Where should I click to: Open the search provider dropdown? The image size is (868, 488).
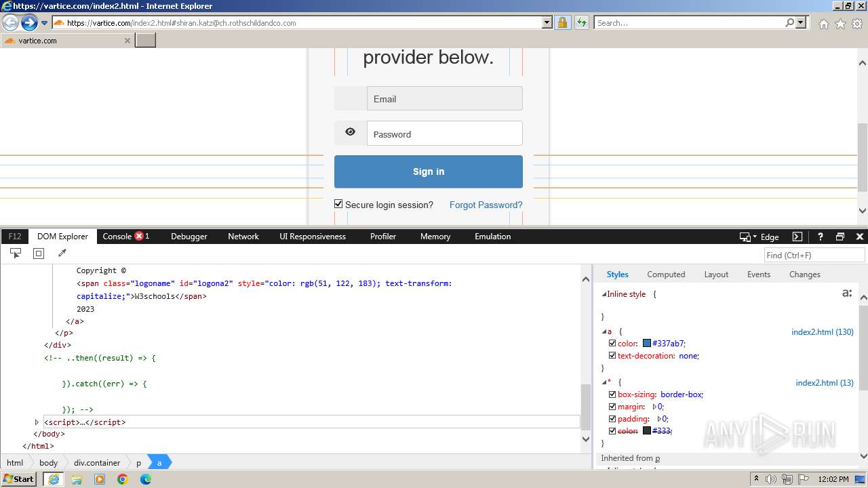[x=801, y=22]
